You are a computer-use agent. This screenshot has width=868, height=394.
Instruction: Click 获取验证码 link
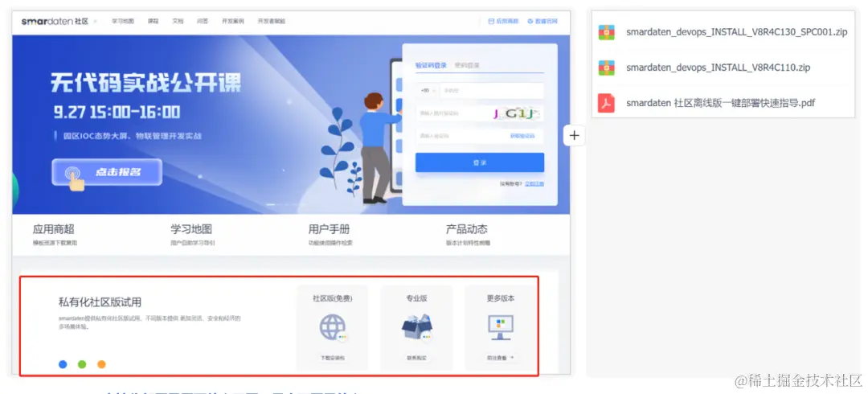click(522, 136)
